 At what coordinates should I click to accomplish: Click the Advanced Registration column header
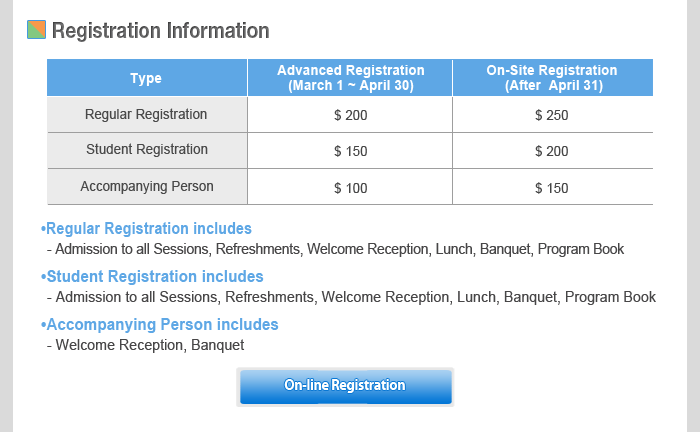(x=350, y=78)
